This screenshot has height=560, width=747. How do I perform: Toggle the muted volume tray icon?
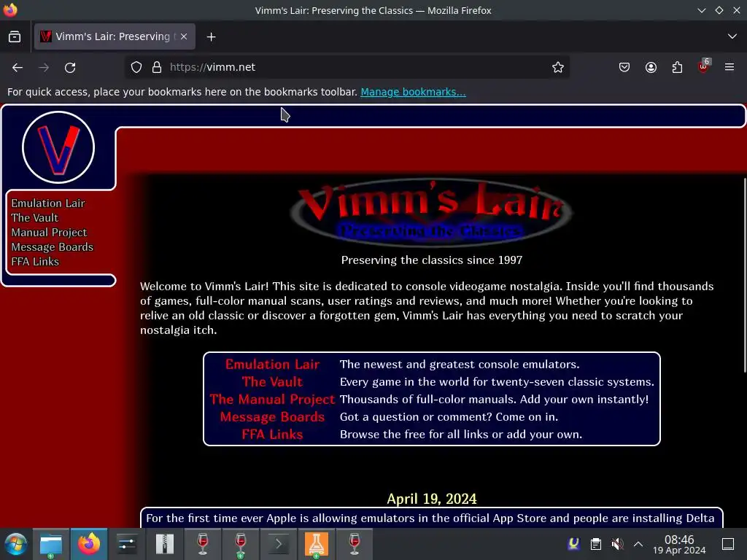coord(617,544)
